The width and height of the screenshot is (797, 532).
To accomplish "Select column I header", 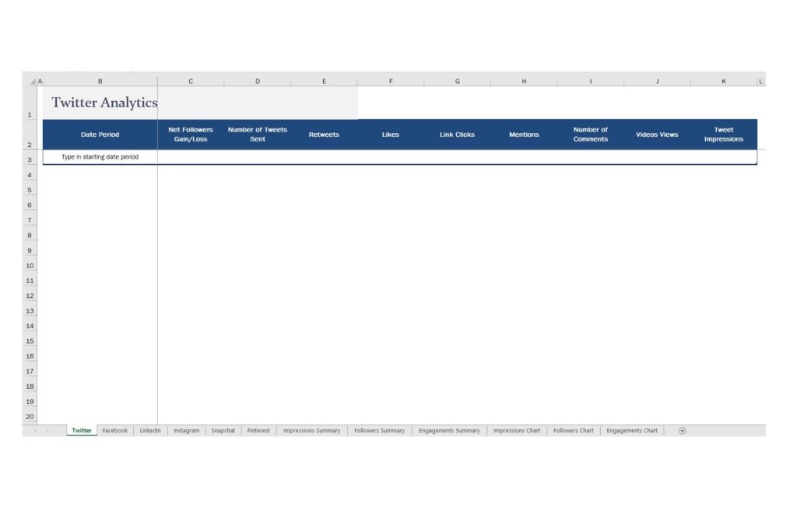I will (x=590, y=82).
